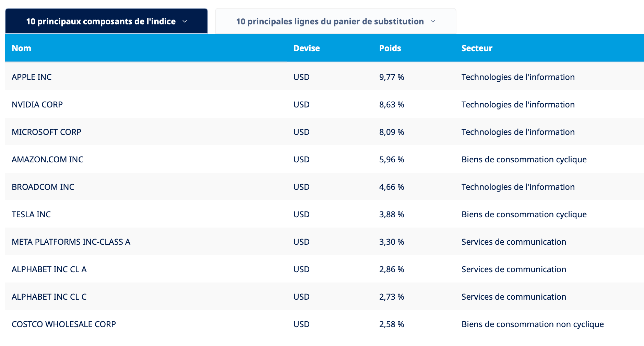Expand chevron beside 'panier de substitution'
Image resolution: width=644 pixels, height=346 pixels.
point(433,21)
